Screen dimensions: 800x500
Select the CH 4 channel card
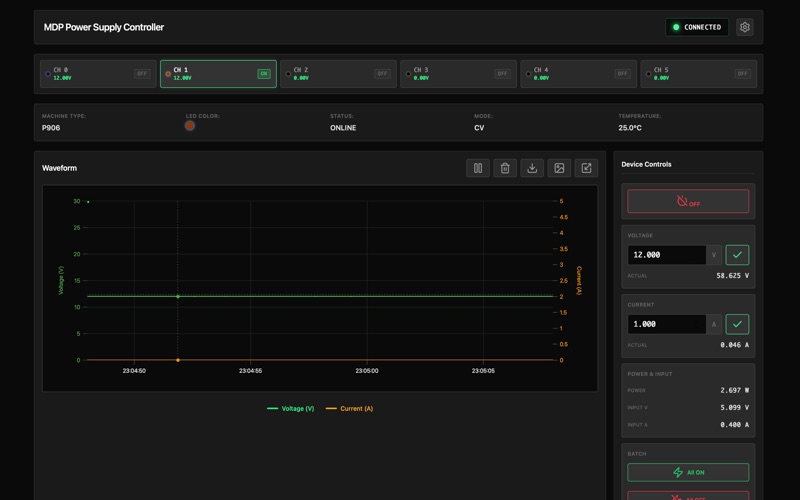579,74
